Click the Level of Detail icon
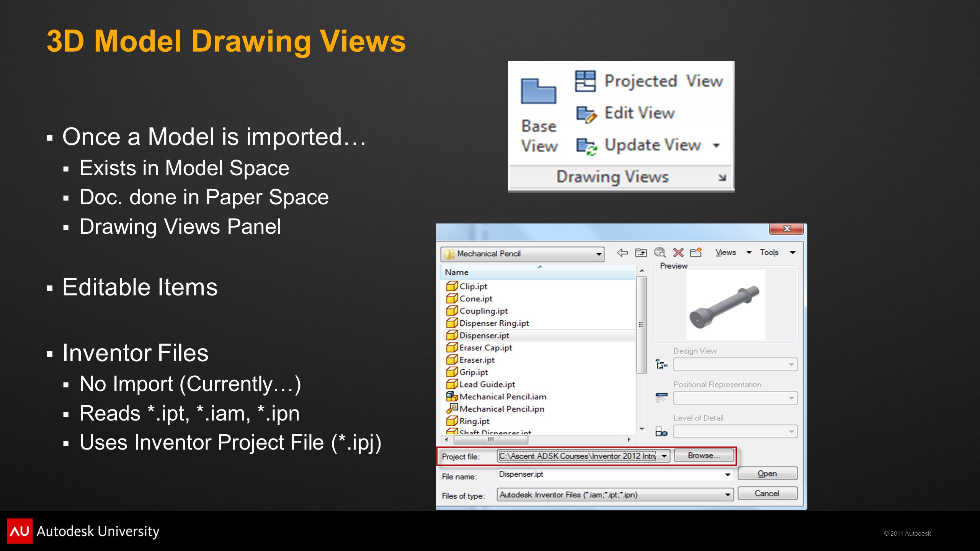 coord(661,432)
